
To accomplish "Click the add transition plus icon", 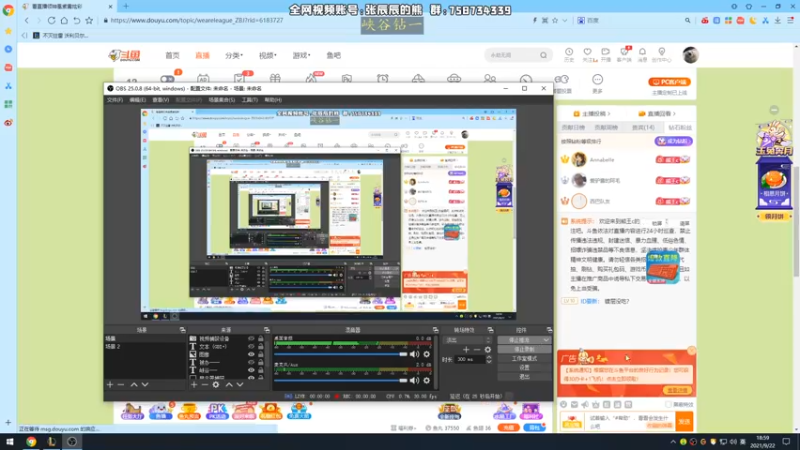I will pyautogui.click(x=466, y=349).
